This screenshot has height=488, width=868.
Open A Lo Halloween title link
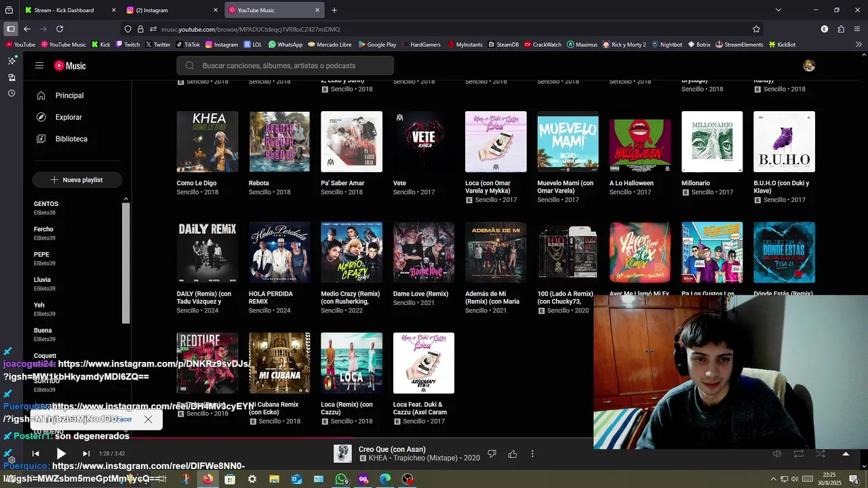tap(631, 183)
